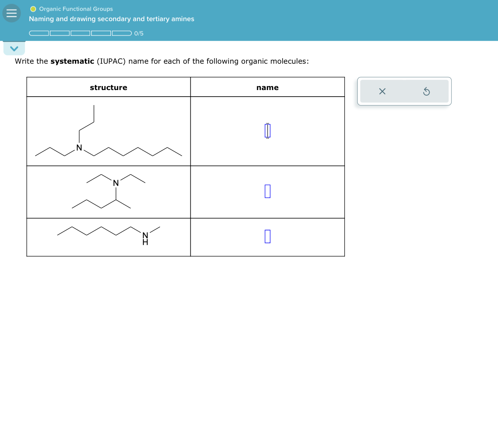Select the nitrogen atom in the first structure

79,148
